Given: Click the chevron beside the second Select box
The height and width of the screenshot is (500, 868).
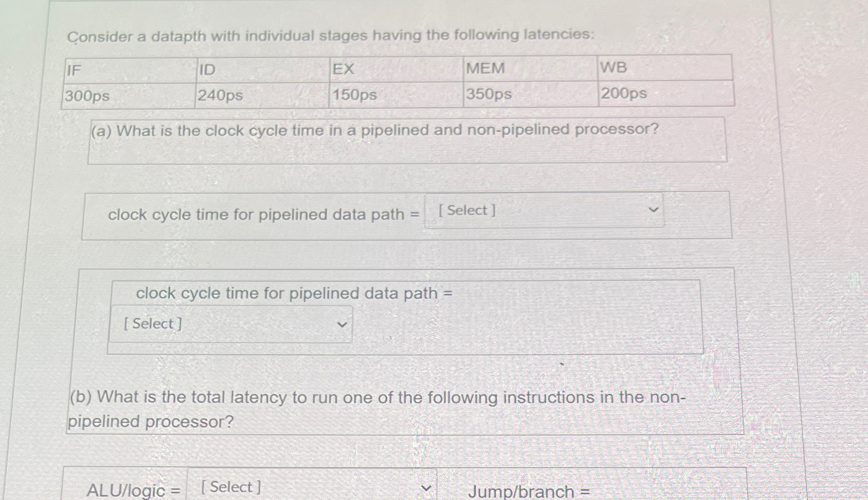Looking at the screenshot, I should [x=343, y=324].
